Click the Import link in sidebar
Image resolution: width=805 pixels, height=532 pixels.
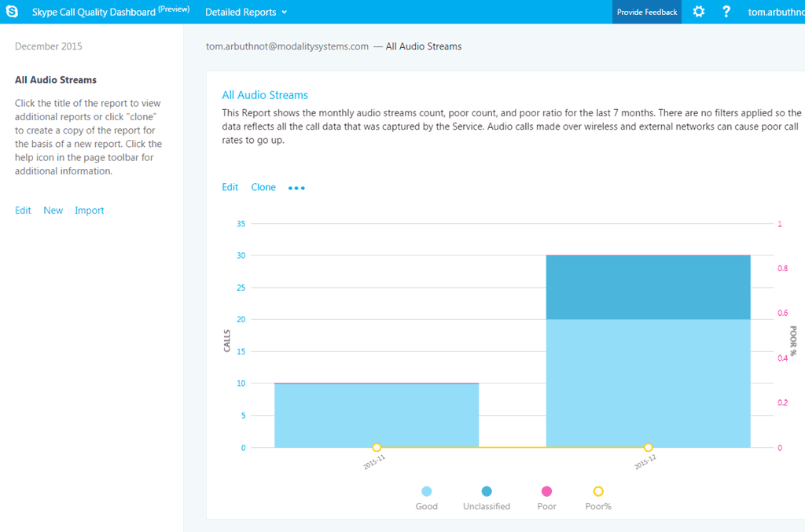click(x=90, y=211)
